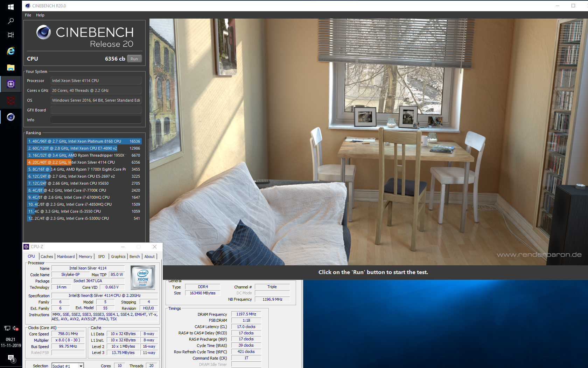
Task: Click the 6356 cb CPU score
Action: tap(115, 59)
